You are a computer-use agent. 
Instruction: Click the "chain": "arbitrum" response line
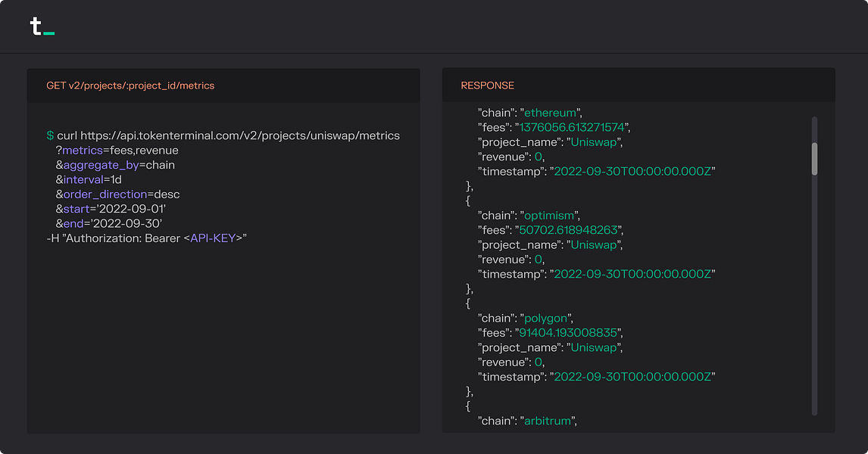(528, 421)
